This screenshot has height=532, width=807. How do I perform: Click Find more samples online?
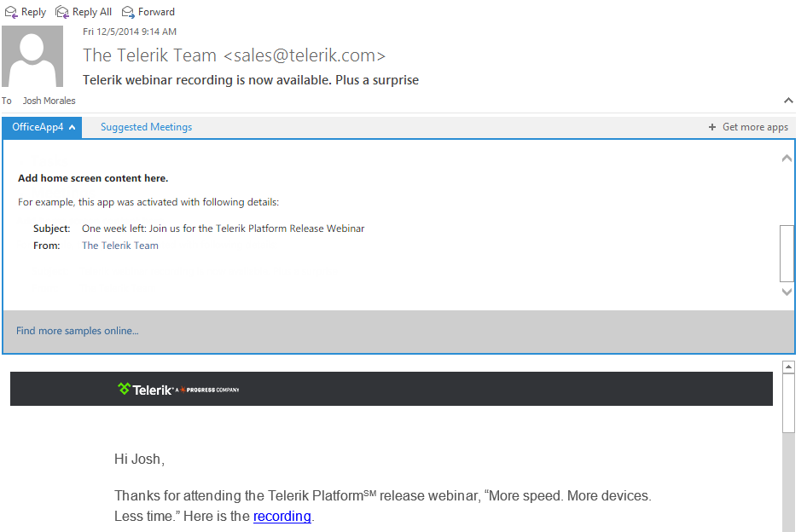pos(77,330)
